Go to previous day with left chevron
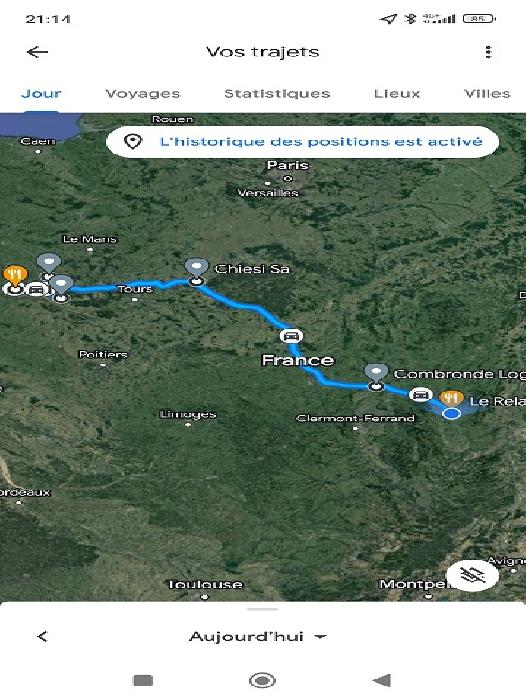The image size is (526, 700). pos(42,636)
